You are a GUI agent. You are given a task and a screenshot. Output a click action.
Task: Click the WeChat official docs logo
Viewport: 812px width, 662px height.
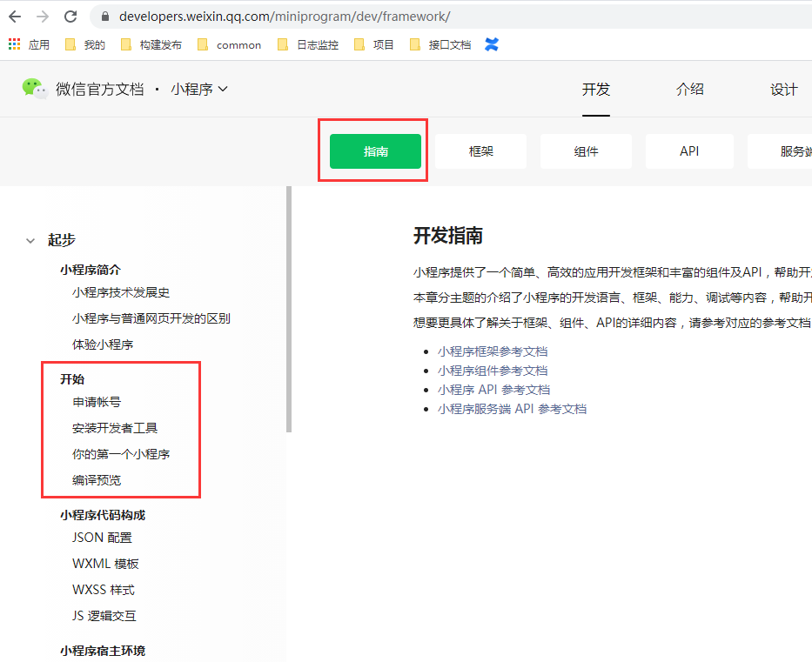(x=34, y=89)
